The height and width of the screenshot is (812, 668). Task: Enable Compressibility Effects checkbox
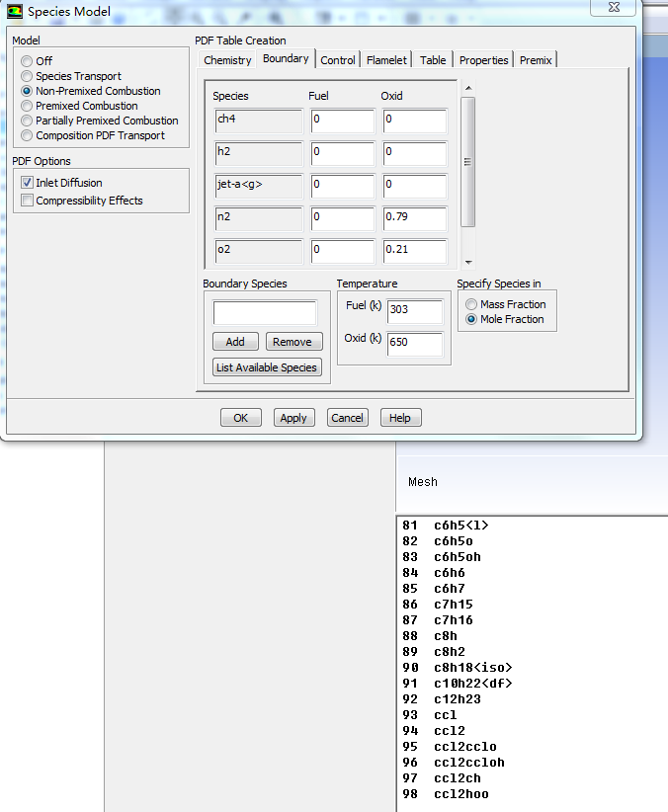click(x=27, y=200)
